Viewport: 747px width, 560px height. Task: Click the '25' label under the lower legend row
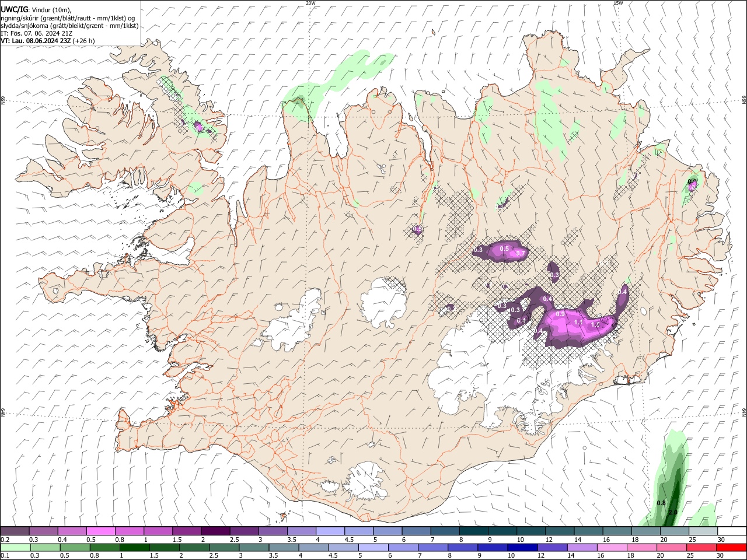pyautogui.click(x=690, y=556)
